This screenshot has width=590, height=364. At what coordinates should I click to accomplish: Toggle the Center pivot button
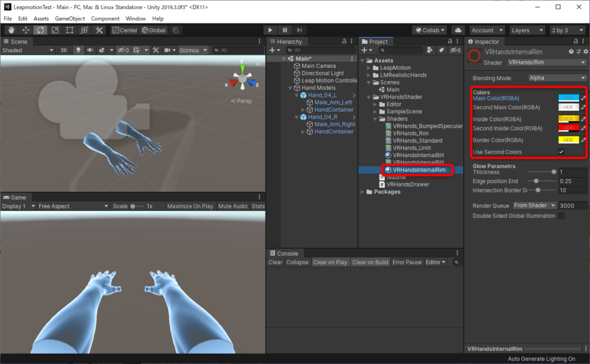point(125,30)
